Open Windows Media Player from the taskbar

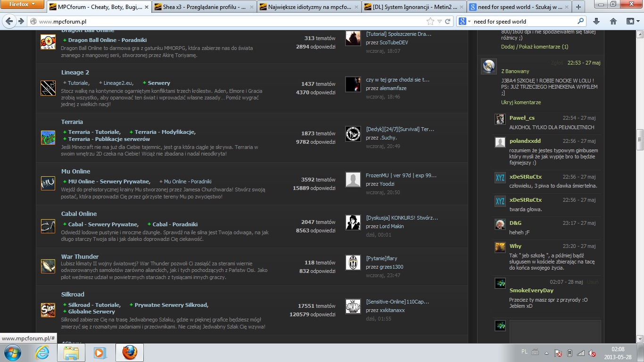(x=99, y=353)
